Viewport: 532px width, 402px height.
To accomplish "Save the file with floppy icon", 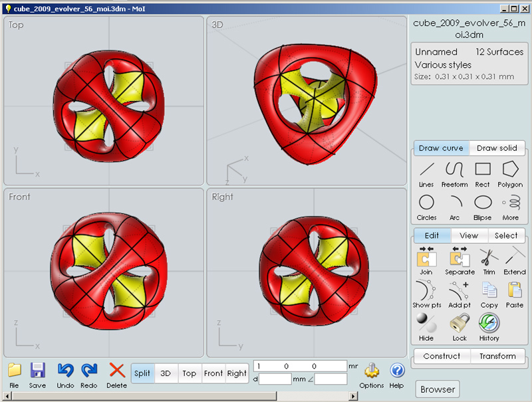I will 37,375.
